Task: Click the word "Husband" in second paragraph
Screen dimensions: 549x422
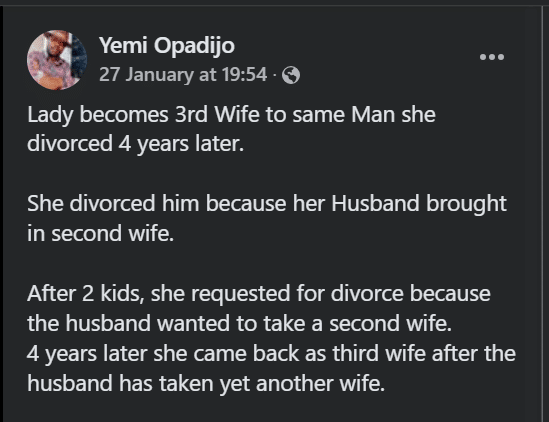Action: (x=375, y=203)
